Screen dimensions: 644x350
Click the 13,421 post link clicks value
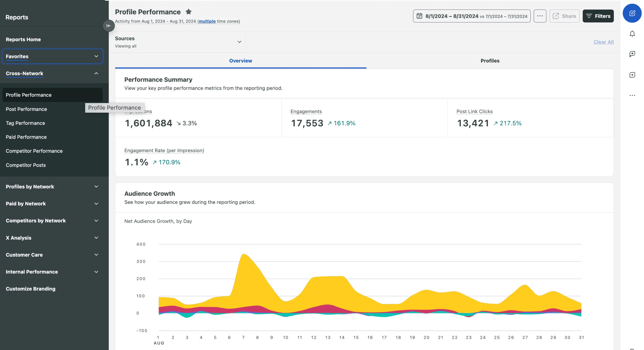coord(473,123)
